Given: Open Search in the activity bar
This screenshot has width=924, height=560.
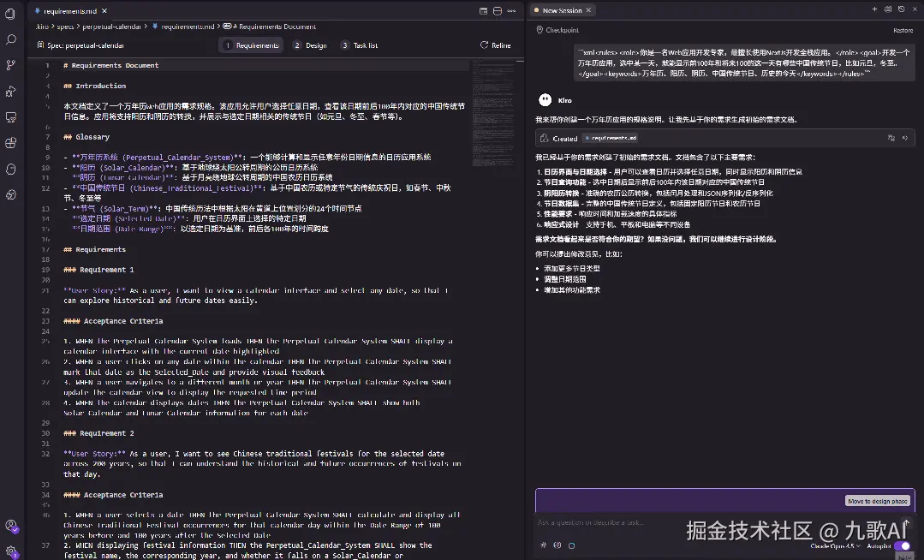Looking at the screenshot, I should (x=10, y=39).
